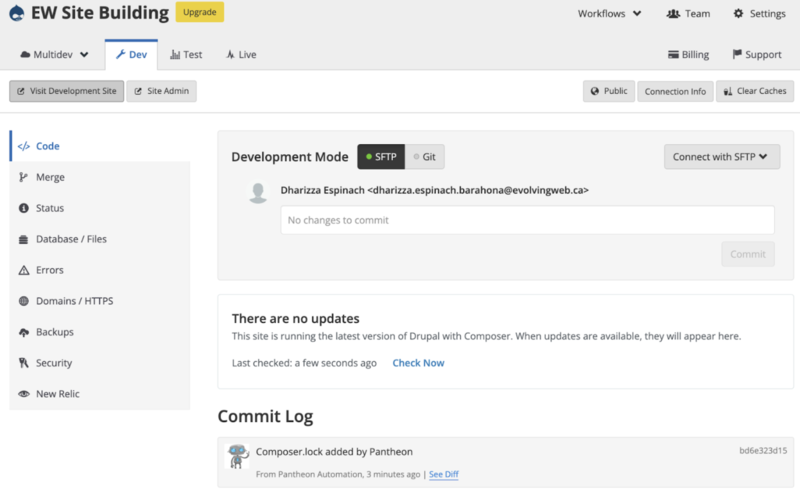Image resolution: width=800 pixels, height=497 pixels.
Task: Open Domains / HTTPS globe icon
Action: pyautogui.click(x=23, y=301)
